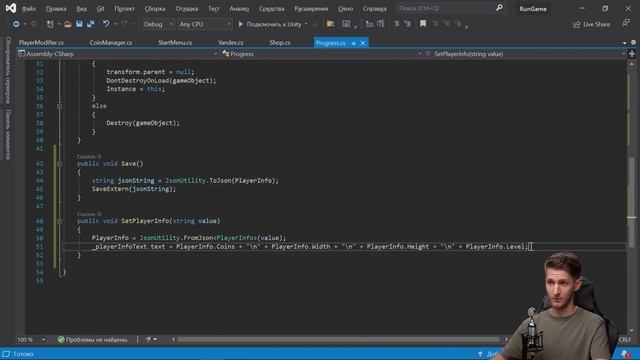Screen dimensions: 640x360
Task: Pin the Progress.cs tab
Action: [353, 43]
